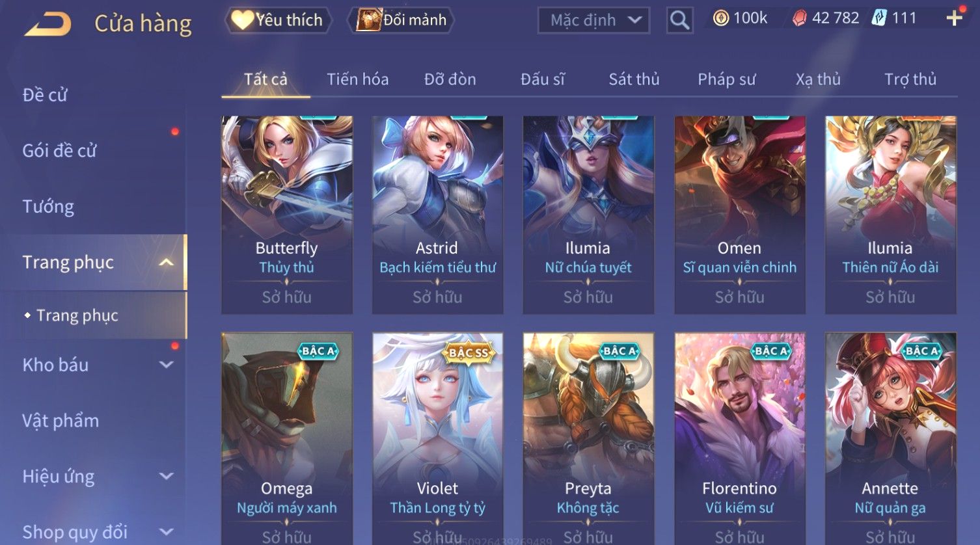Open Đổi mảnh chest exchange
The width and height of the screenshot is (980, 545).
(x=402, y=20)
